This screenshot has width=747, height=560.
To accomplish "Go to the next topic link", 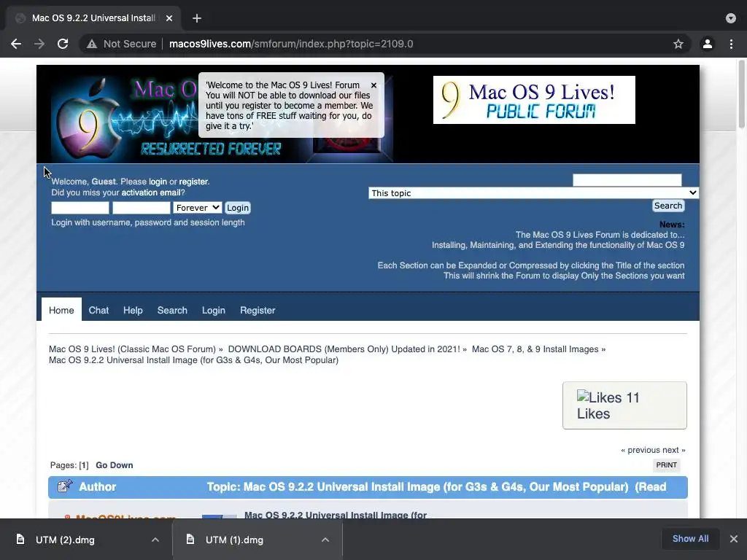I will tap(673, 450).
